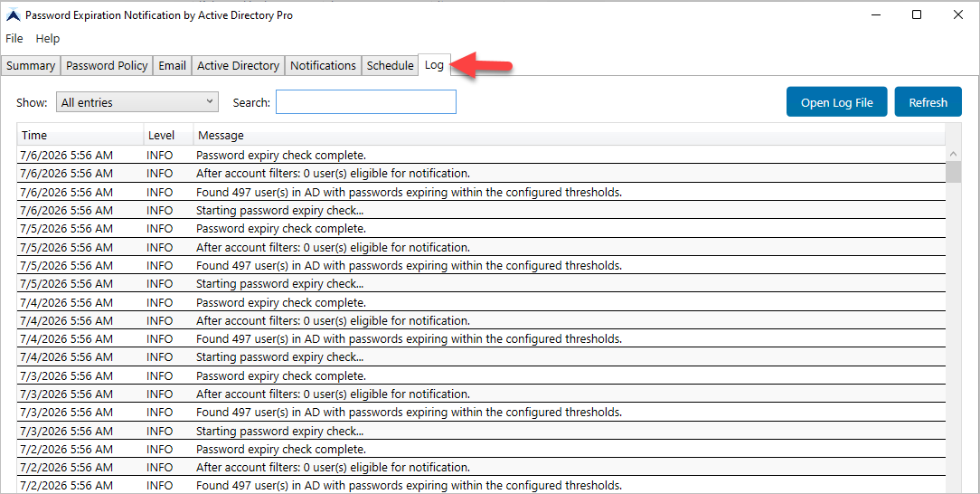Screen dimensions: 980x494
Task: Click the Active Directory Pro app logo icon
Action: point(14,15)
